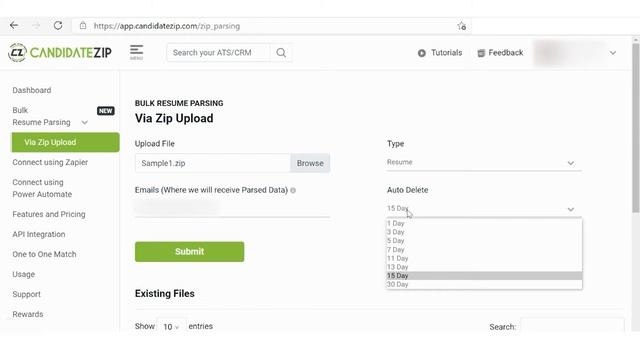640x360 pixels.
Task: Open the Usage page
Action: pyautogui.click(x=24, y=274)
